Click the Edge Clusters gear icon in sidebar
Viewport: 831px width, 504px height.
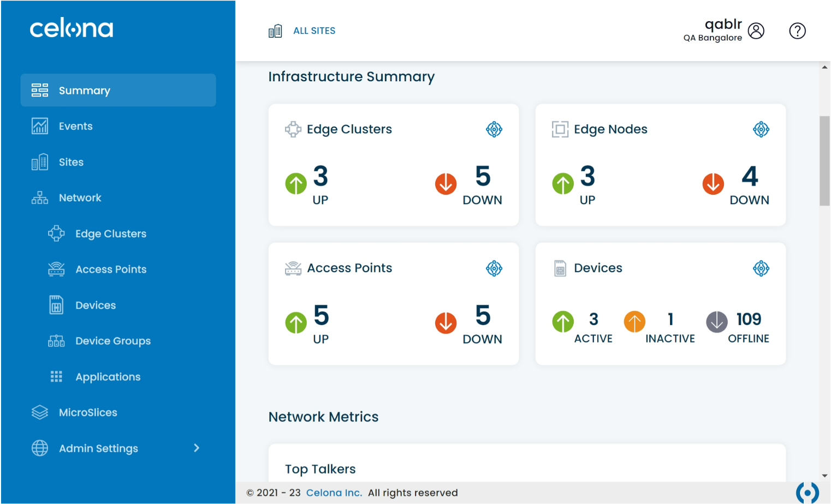click(x=56, y=233)
